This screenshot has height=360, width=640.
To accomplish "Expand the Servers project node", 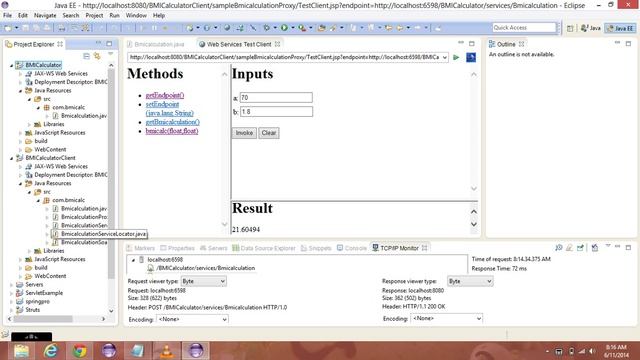I will pos(11,284).
